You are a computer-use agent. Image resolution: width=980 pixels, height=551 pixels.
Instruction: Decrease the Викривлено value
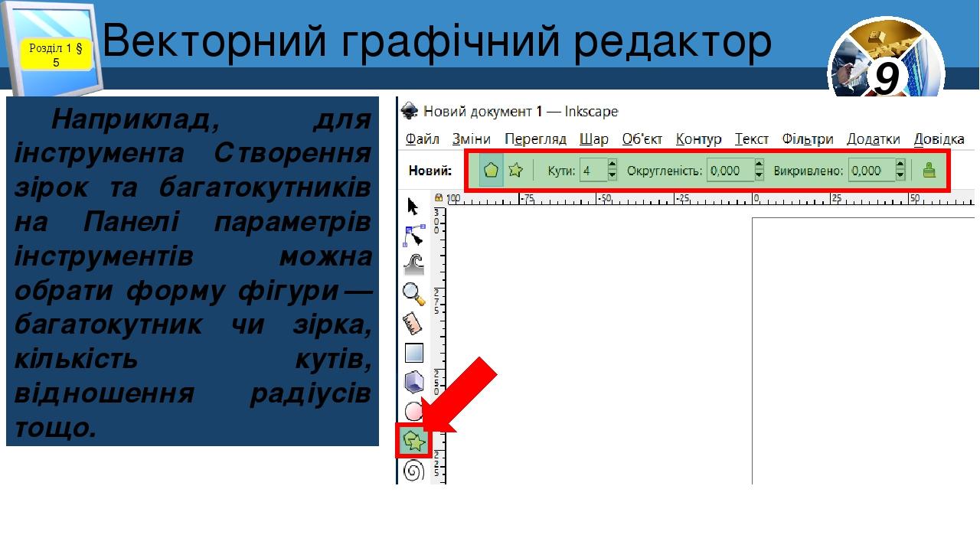point(900,176)
